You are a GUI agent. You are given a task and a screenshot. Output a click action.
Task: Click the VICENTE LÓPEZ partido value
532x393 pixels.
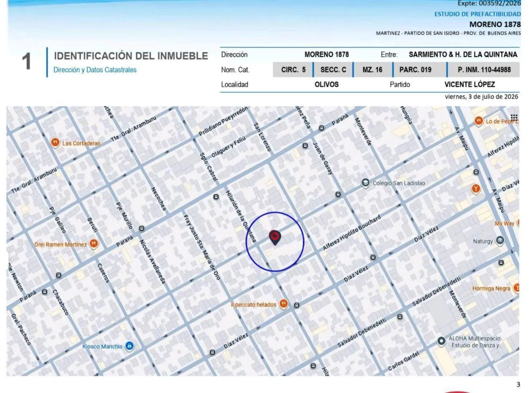(470, 84)
